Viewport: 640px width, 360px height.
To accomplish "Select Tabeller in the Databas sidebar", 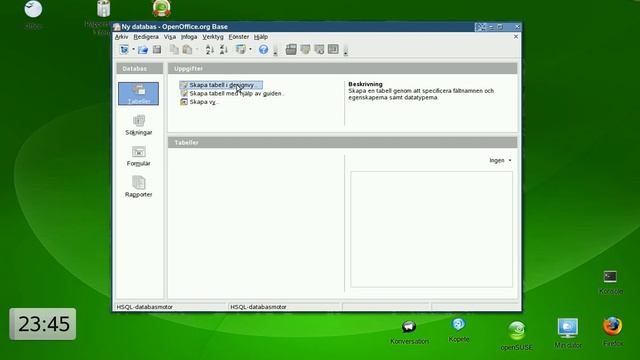I will 138,94.
